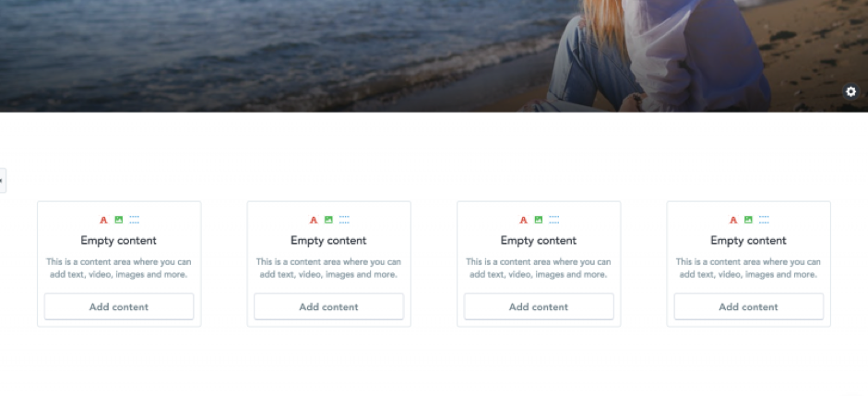This screenshot has height=396, width=868.
Task: Open the banner settings gear icon
Action: coord(850,92)
